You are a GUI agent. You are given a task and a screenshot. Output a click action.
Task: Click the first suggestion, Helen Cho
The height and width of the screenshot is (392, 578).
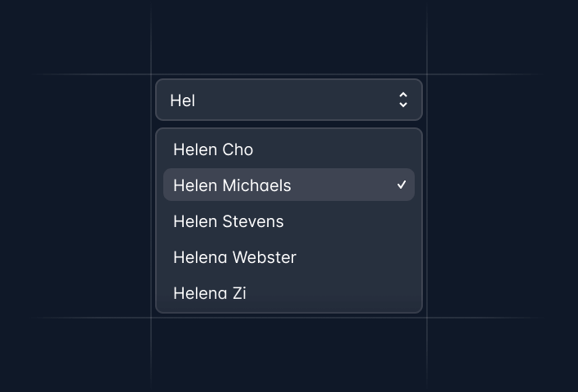point(213,149)
